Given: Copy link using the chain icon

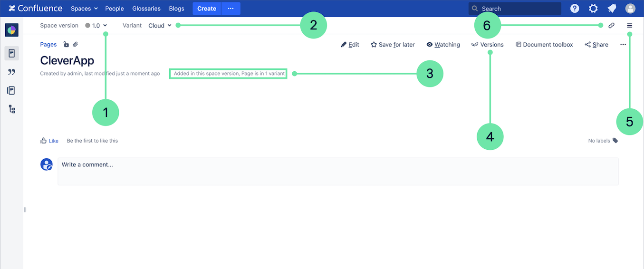Looking at the screenshot, I should 612,26.
